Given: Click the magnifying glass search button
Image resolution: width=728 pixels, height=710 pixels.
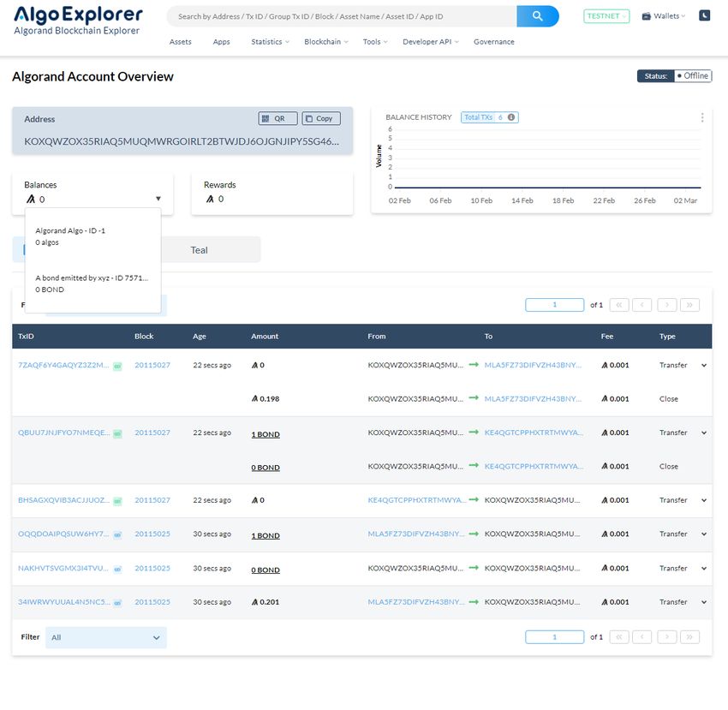Looking at the screenshot, I should click(537, 16).
